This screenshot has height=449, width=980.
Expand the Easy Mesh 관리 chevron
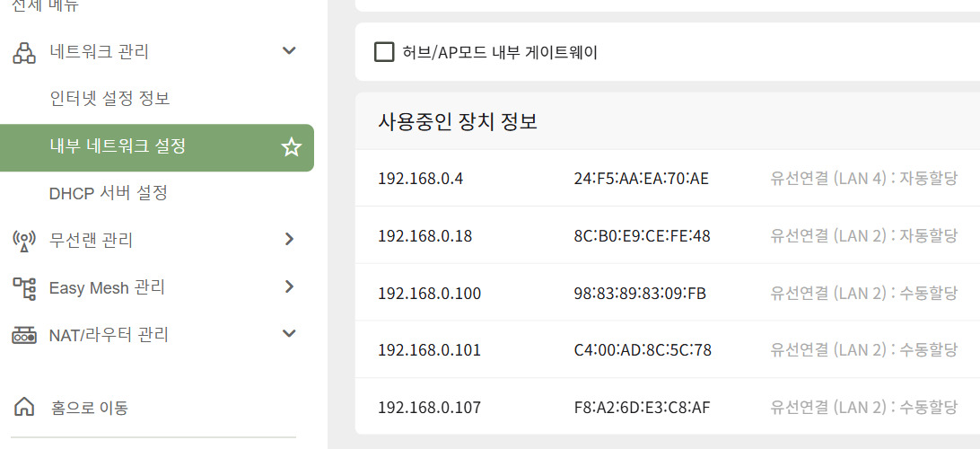tap(289, 286)
